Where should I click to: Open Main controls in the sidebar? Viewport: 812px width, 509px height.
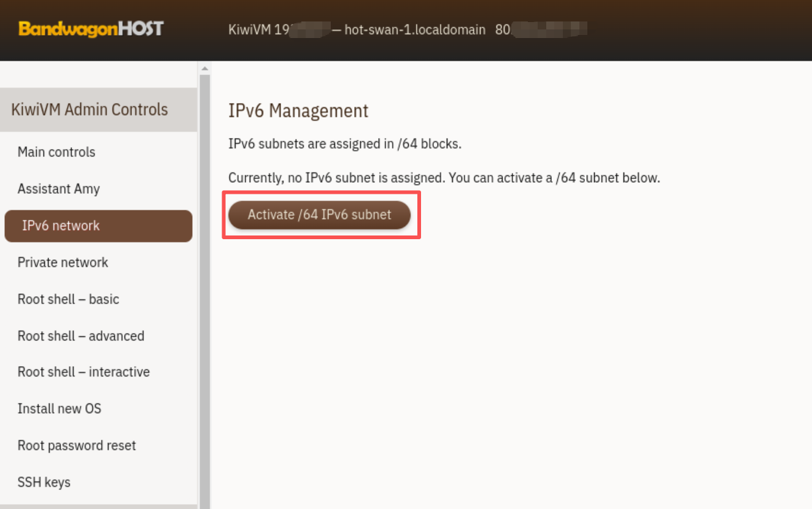[x=56, y=152]
